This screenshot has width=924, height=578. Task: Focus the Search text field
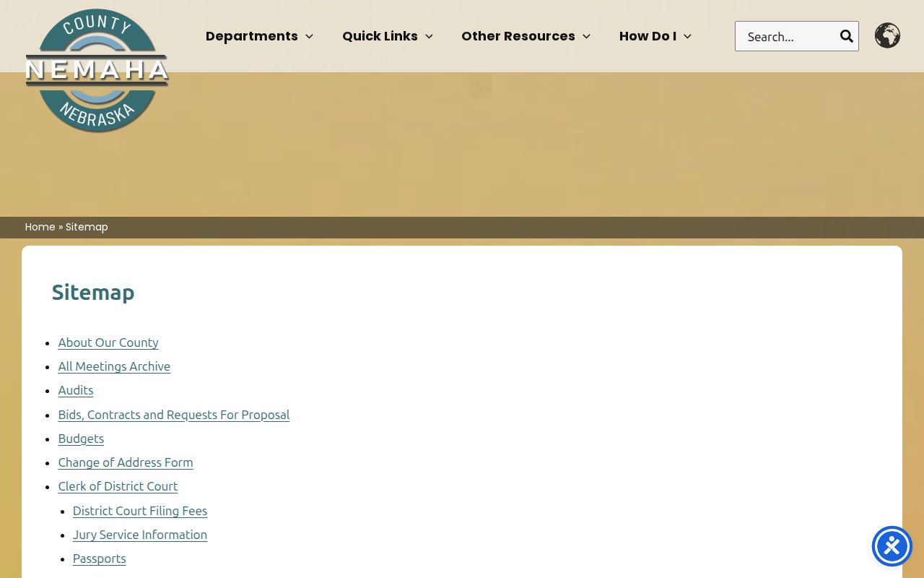click(786, 36)
